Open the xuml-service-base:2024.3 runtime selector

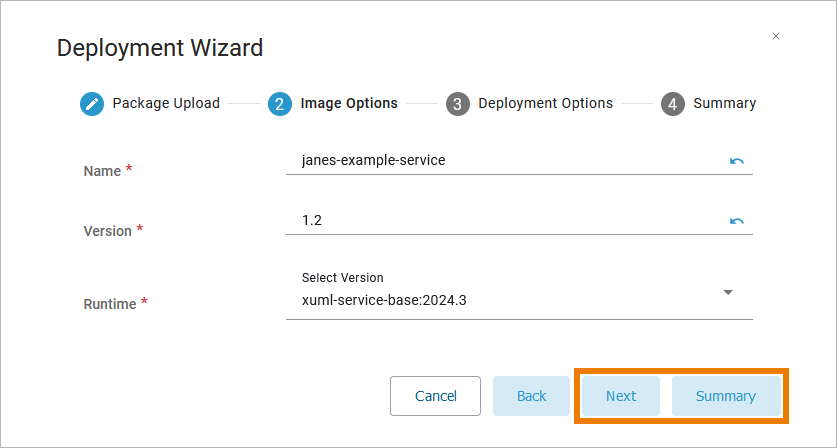tap(500, 298)
